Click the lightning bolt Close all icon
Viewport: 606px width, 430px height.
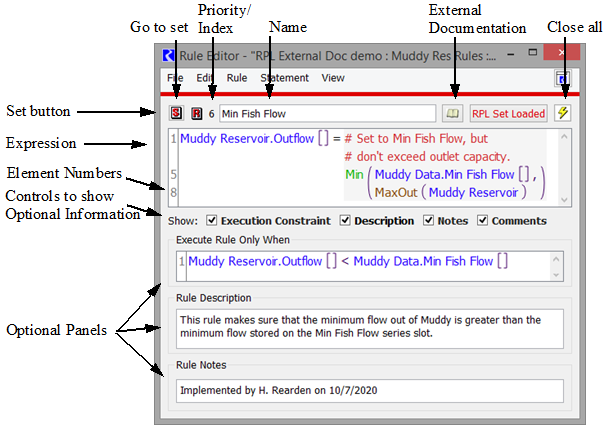[563, 113]
